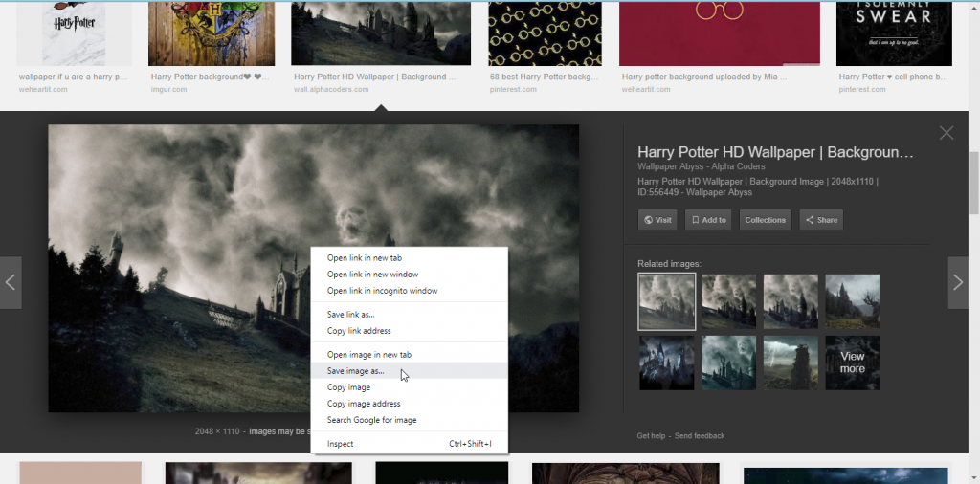Screen dimensions: 980x484
Task: Open the third related image in top row
Action: [791, 301]
